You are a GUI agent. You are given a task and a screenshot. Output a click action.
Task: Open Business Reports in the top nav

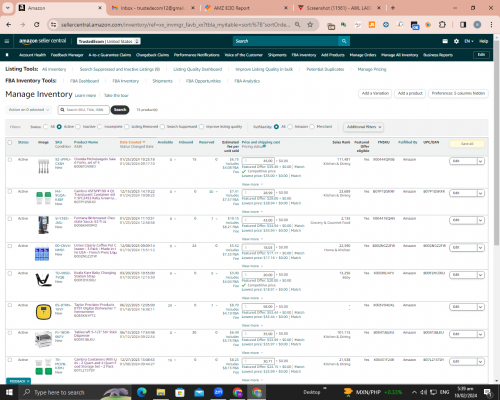[x=438, y=55]
